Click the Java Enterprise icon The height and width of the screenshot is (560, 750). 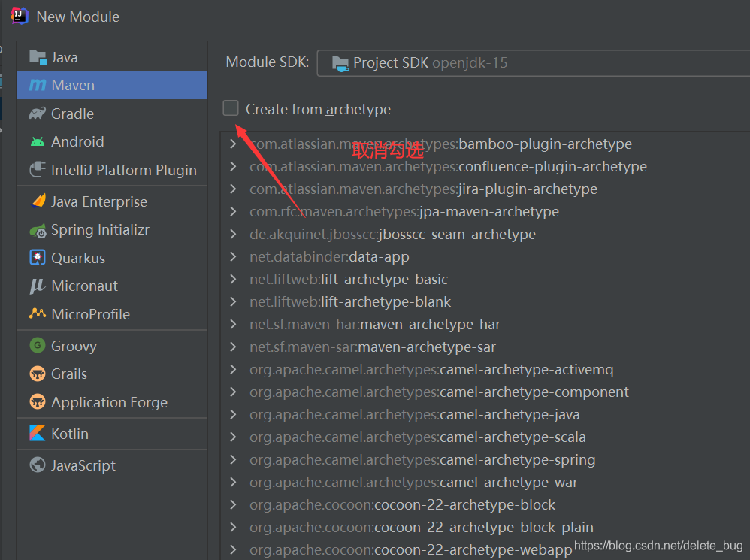(38, 201)
